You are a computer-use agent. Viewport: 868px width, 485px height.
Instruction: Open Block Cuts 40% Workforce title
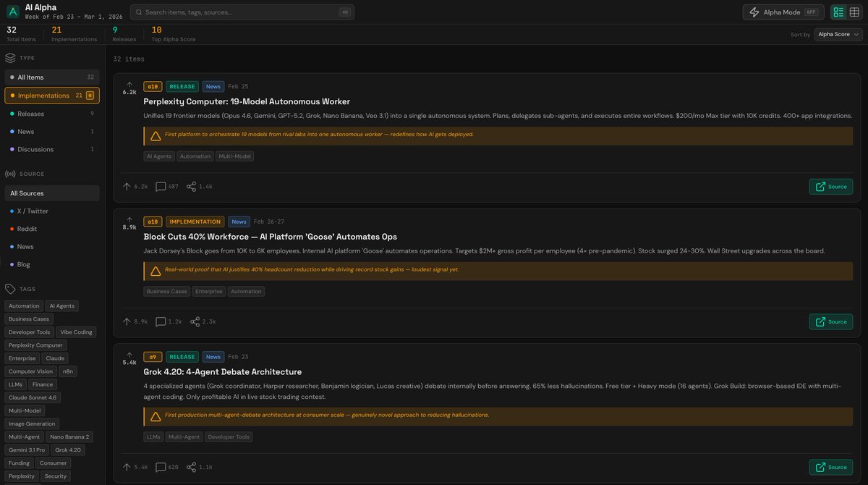coord(271,237)
